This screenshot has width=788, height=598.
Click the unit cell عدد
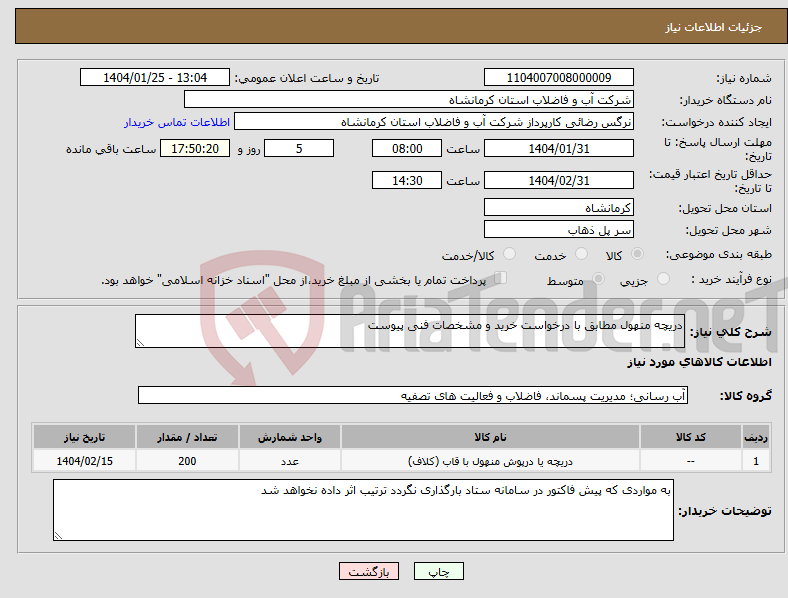pyautogui.click(x=290, y=461)
